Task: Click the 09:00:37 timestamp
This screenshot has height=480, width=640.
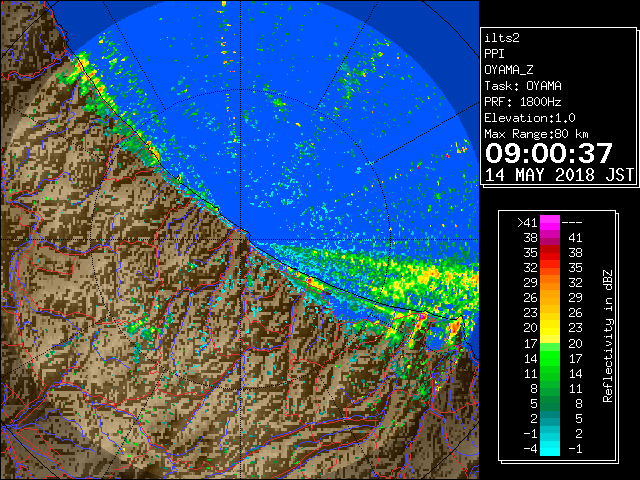Action: [549, 153]
